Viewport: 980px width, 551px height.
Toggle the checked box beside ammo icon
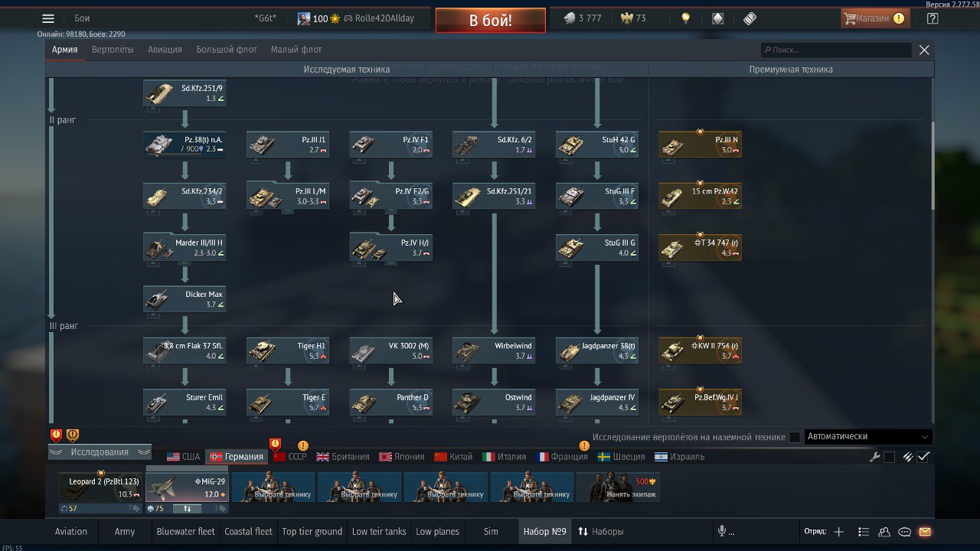point(923,457)
